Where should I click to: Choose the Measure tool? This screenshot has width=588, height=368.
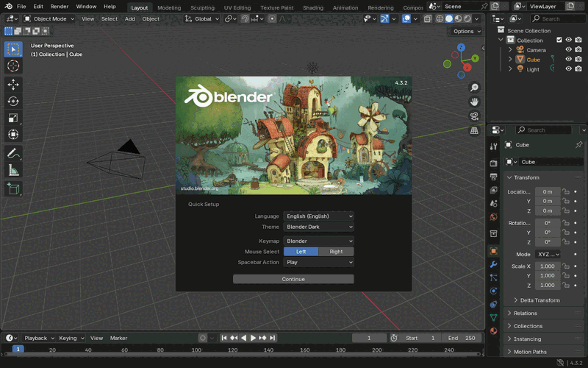[x=13, y=170]
